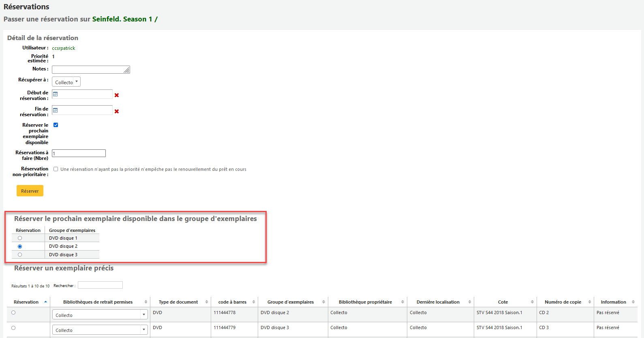Click the Rechercher filter field
The image size is (644, 338).
click(x=100, y=285)
